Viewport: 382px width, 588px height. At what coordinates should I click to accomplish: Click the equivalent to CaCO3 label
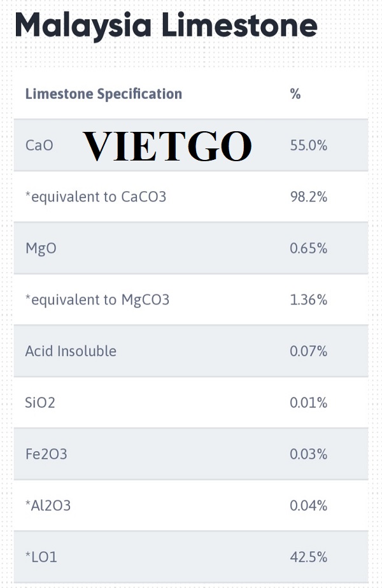pyautogui.click(x=95, y=197)
